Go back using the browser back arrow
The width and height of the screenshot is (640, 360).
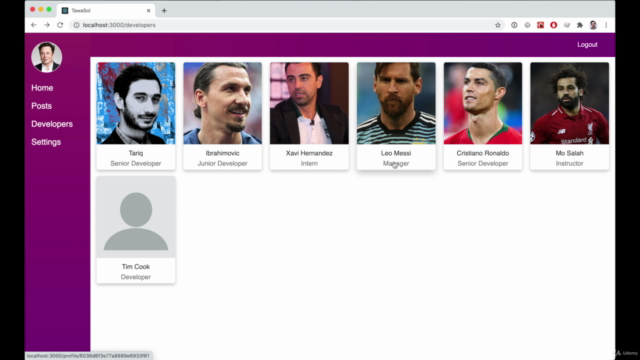pyautogui.click(x=34, y=25)
